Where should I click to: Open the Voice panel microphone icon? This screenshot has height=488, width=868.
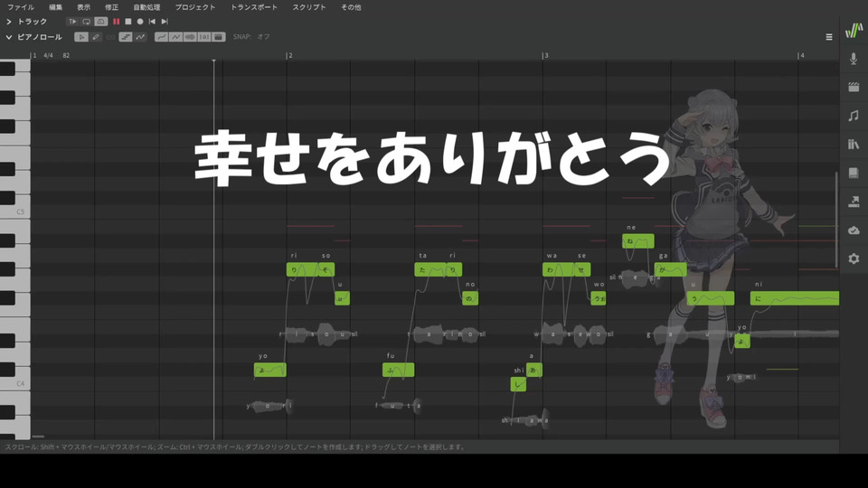(853, 58)
